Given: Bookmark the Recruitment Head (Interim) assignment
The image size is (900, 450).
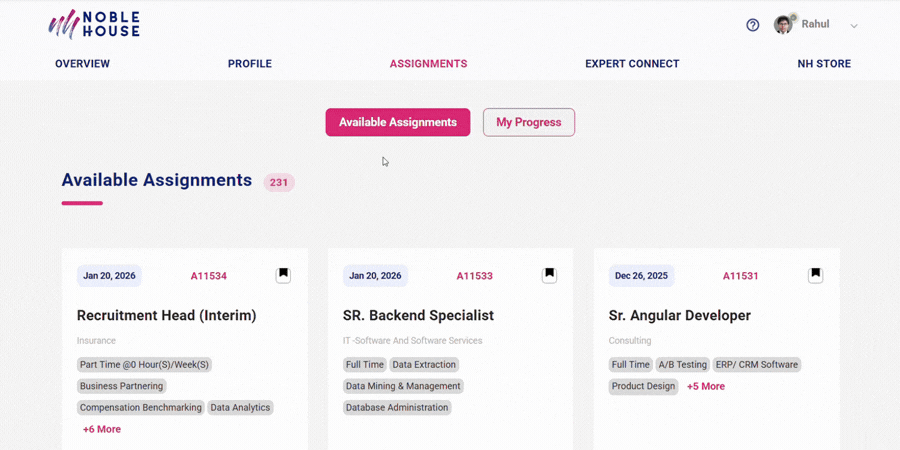Looking at the screenshot, I should [283, 275].
